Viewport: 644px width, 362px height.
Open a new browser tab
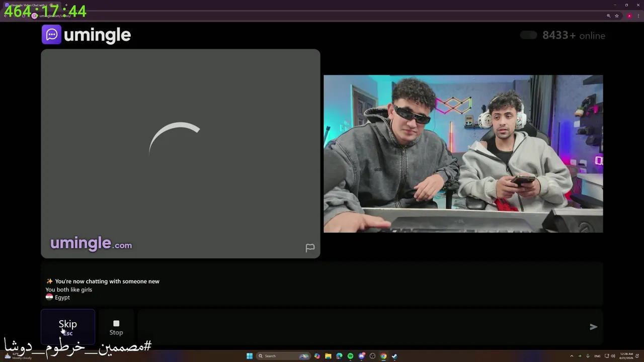coord(66,5)
